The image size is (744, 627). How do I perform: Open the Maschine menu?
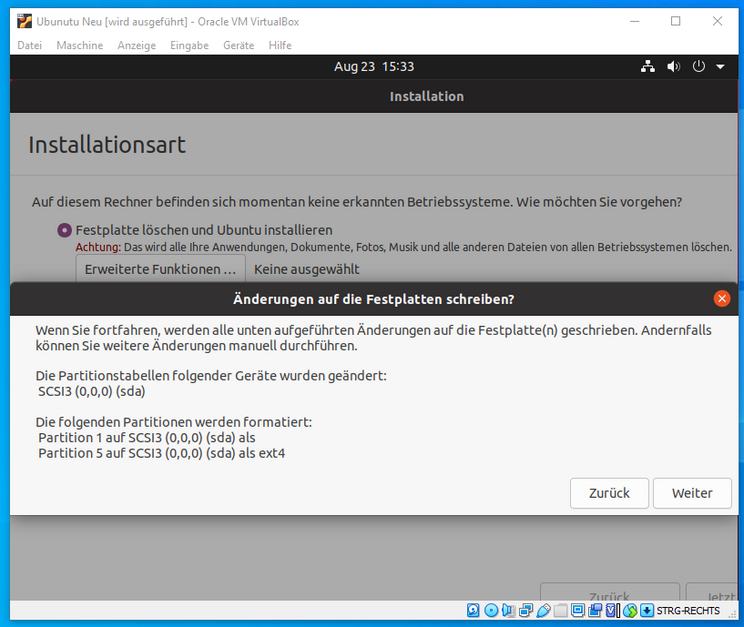pyautogui.click(x=79, y=45)
